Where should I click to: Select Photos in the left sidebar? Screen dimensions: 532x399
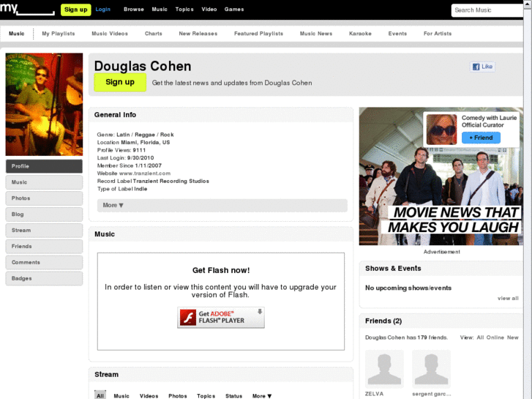coord(44,198)
